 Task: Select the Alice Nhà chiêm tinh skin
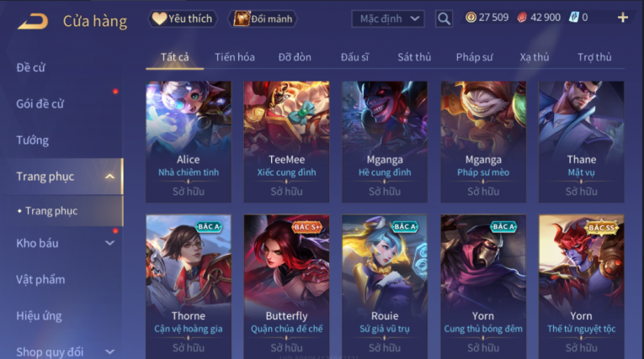(189, 141)
